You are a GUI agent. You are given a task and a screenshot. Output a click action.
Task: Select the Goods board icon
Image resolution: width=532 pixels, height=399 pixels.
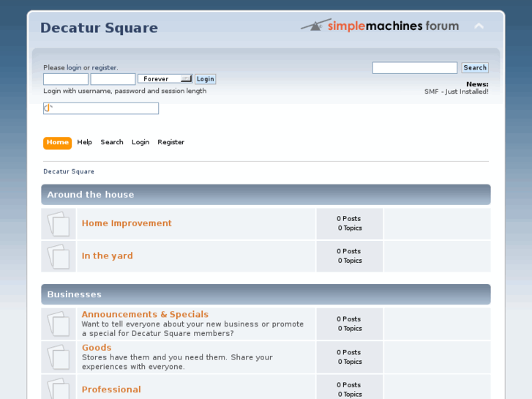coord(59,357)
